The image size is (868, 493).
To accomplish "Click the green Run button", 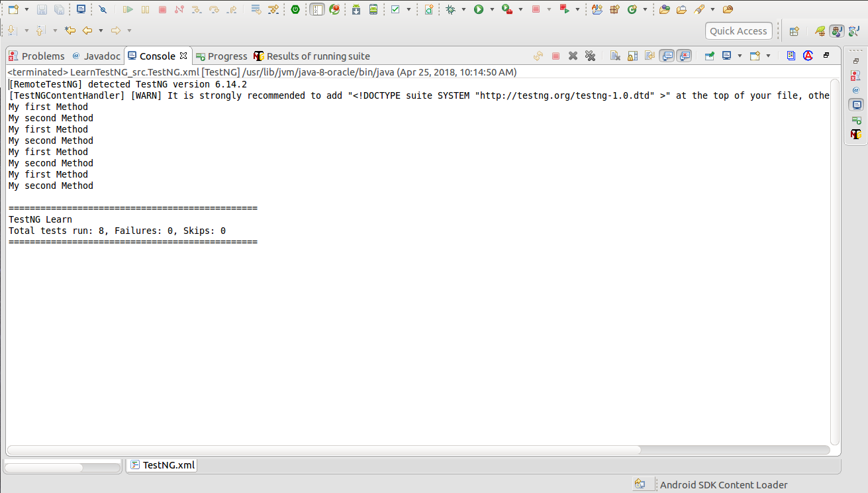I will 479,9.
